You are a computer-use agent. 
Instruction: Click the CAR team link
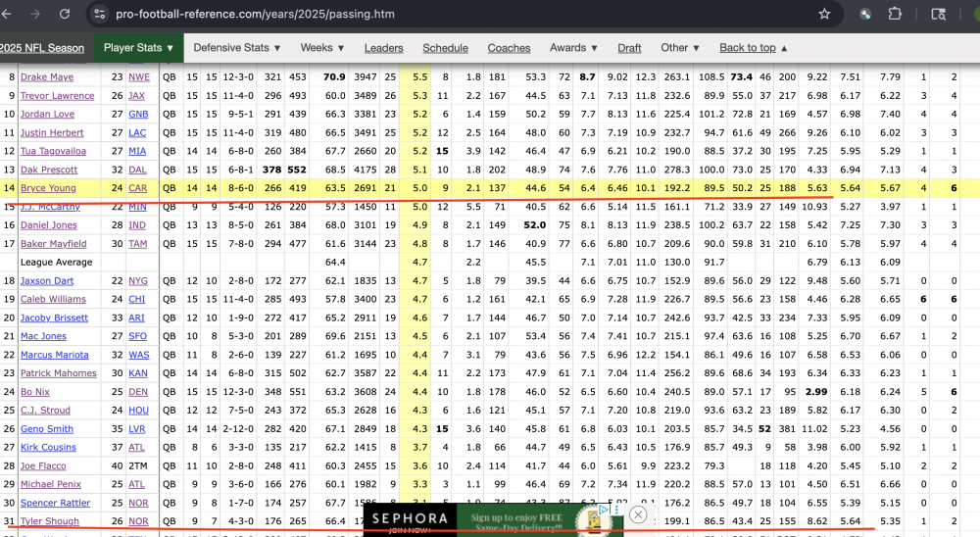(x=138, y=188)
